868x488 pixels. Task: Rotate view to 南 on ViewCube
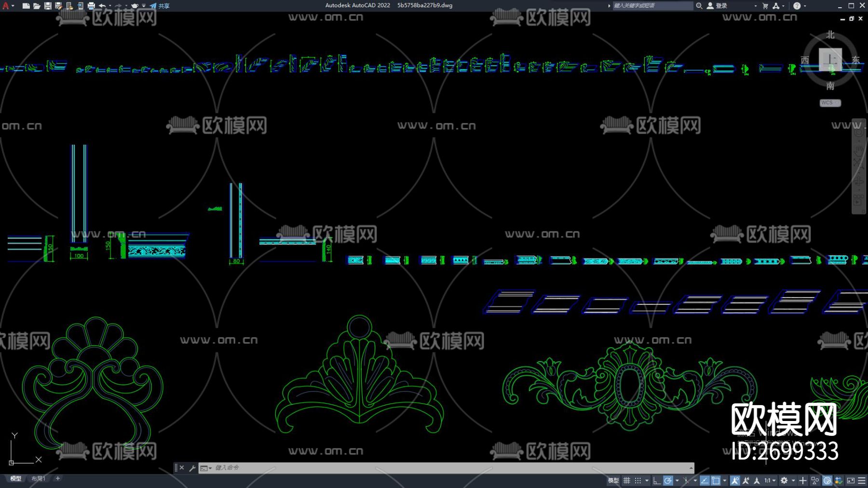point(830,86)
